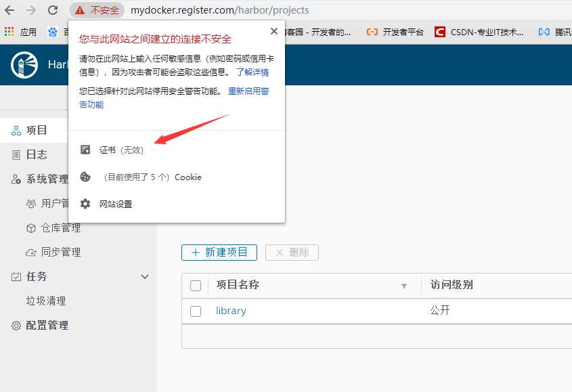This screenshot has height=392, width=572.
Task: Click the 任务 calendar icon in sidebar
Action: click(15, 276)
